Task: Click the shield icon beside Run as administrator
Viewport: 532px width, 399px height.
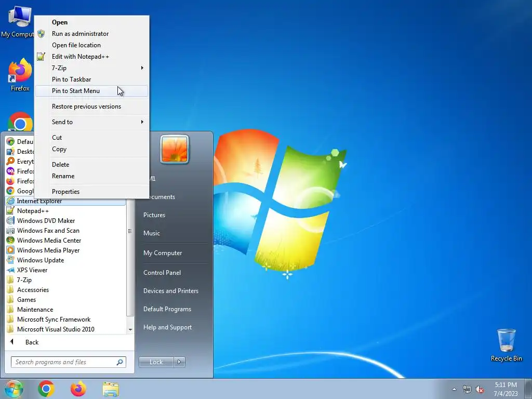Action: point(41,34)
